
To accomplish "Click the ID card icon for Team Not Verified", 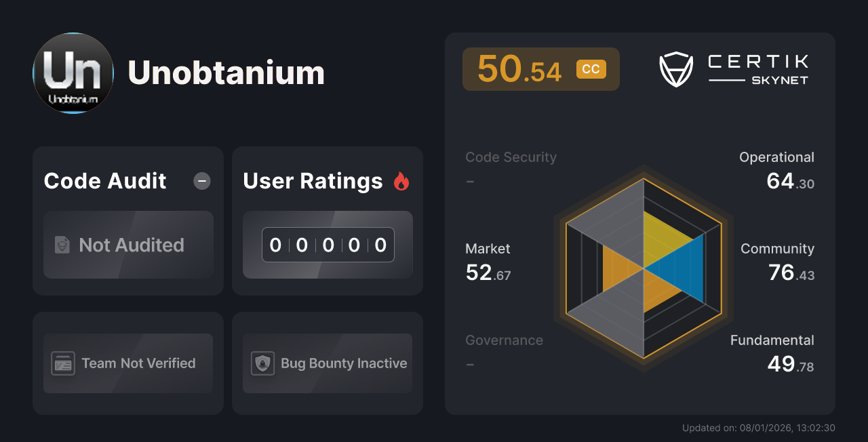I will pyautogui.click(x=62, y=363).
